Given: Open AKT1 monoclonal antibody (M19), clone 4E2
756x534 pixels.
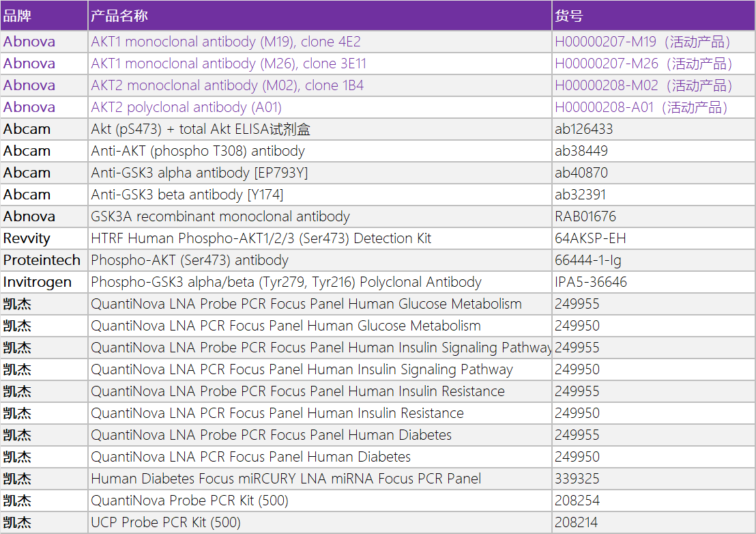Looking at the screenshot, I should pyautogui.click(x=226, y=42).
